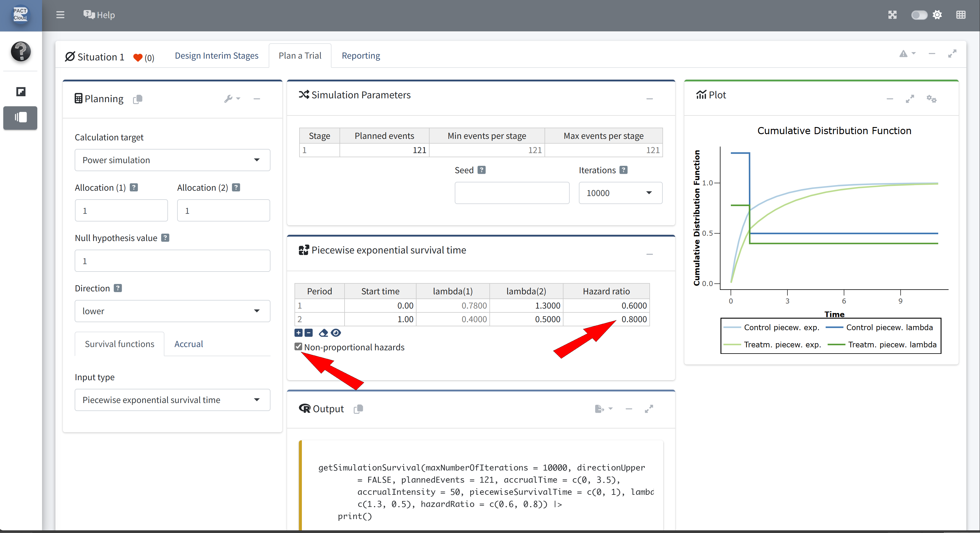This screenshot has height=533, width=980.
Task: Copy the Output code icon
Action: click(358, 409)
